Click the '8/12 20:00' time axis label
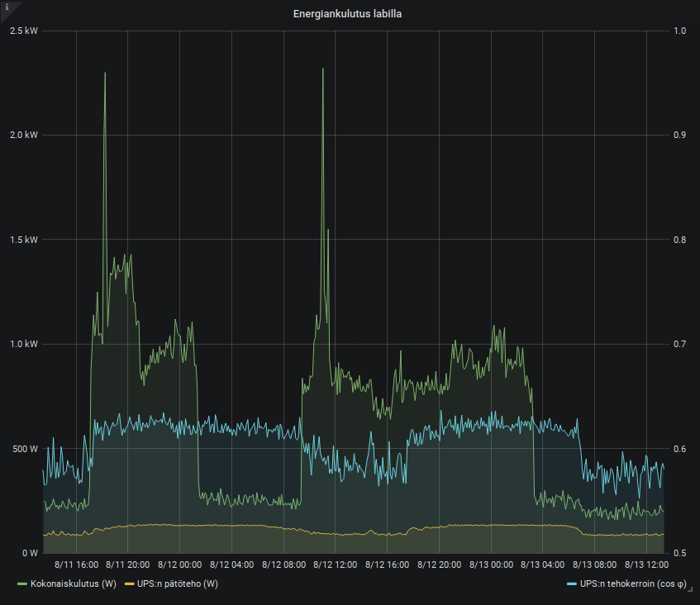Image resolution: width=700 pixels, height=605 pixels. pos(440,565)
